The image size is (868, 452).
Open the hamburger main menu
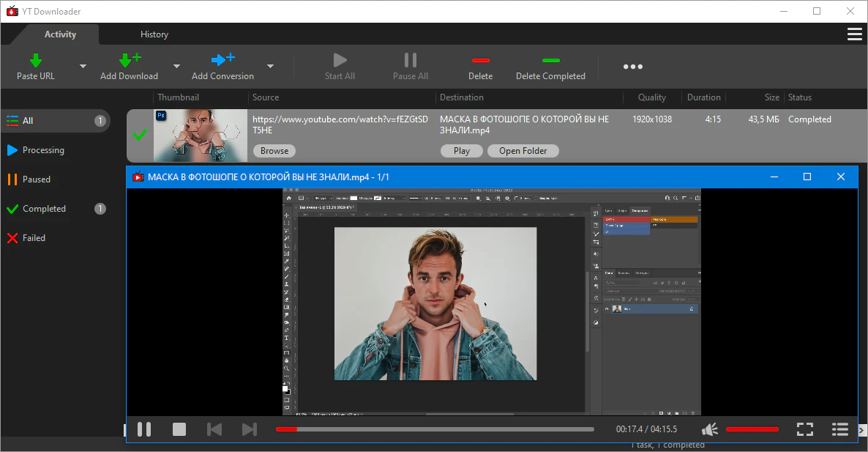tap(853, 34)
